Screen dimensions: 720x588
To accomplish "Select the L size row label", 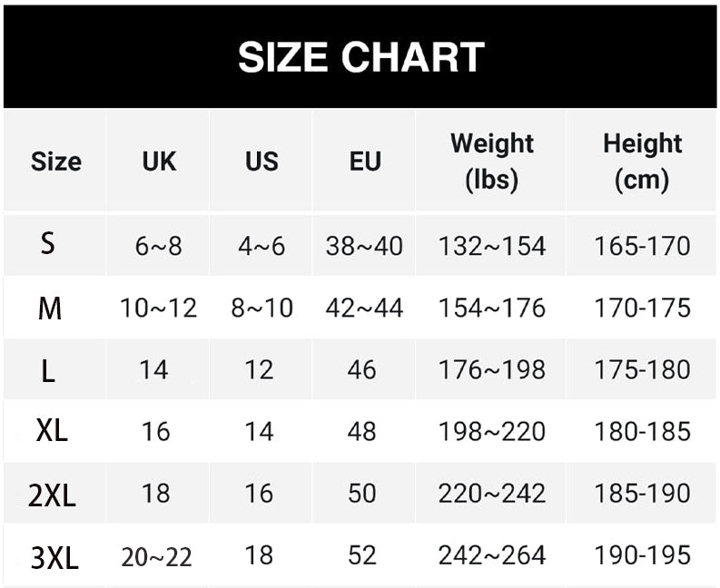I will tap(48, 371).
